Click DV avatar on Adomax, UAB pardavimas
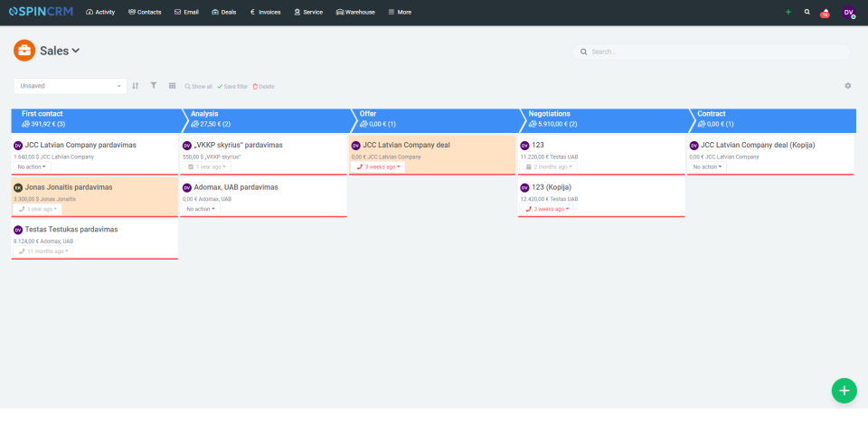Image resolution: width=868 pixels, height=427 pixels. pos(186,188)
